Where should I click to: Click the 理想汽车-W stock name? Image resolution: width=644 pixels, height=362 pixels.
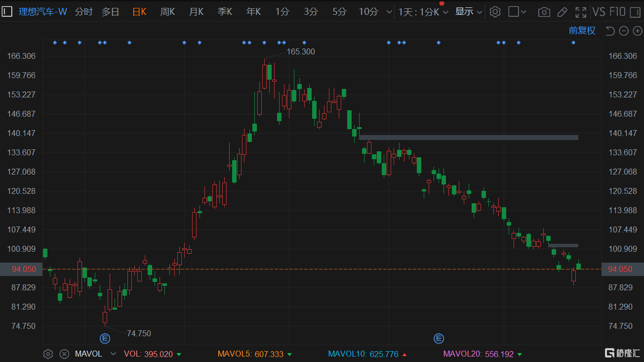pos(43,12)
